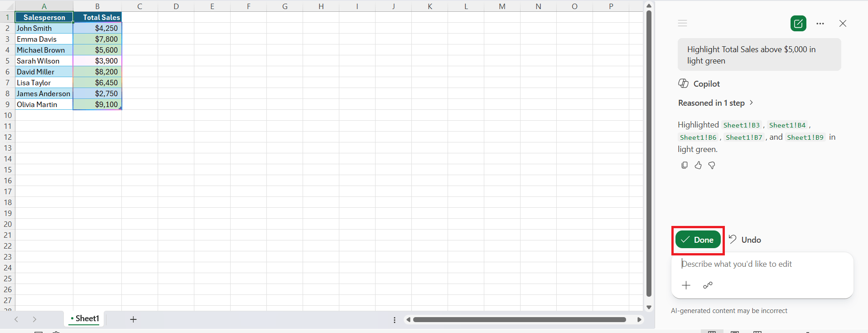The width and height of the screenshot is (868, 333).
Task: Select the Total Sales header cell
Action: (97, 17)
